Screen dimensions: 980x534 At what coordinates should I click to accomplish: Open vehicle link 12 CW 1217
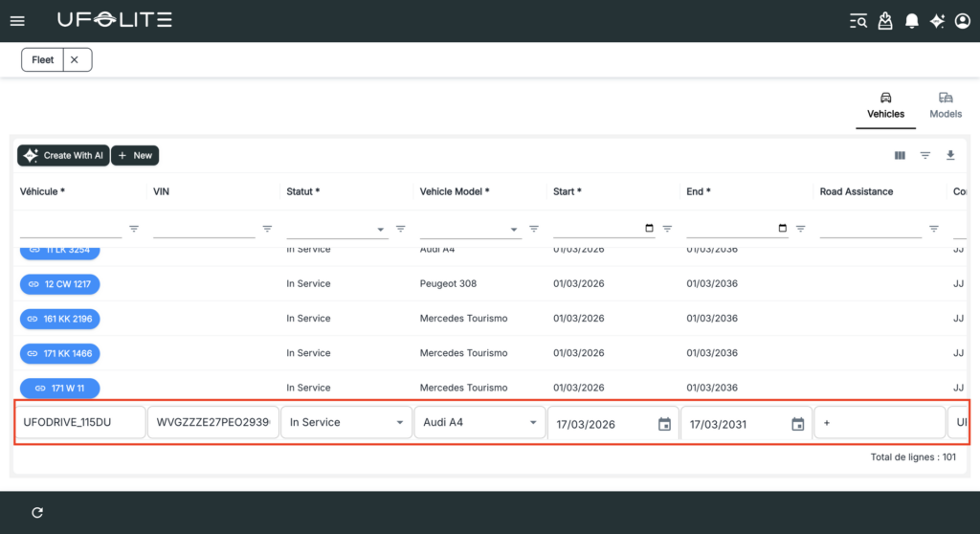point(60,284)
